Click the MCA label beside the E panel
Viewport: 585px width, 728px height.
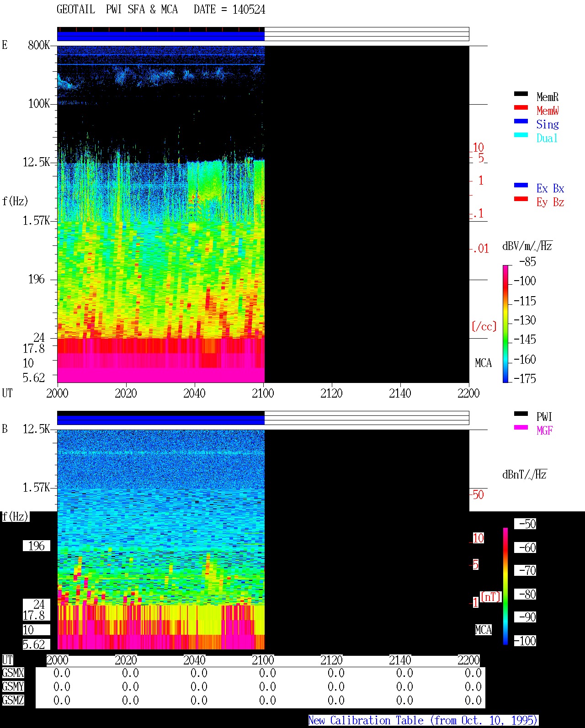pos(483,363)
